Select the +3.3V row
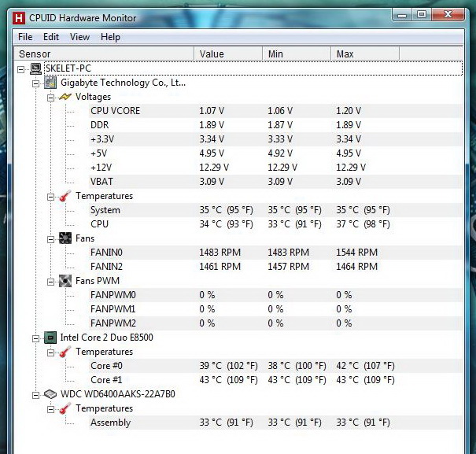This screenshot has width=476, height=454. (275, 139)
